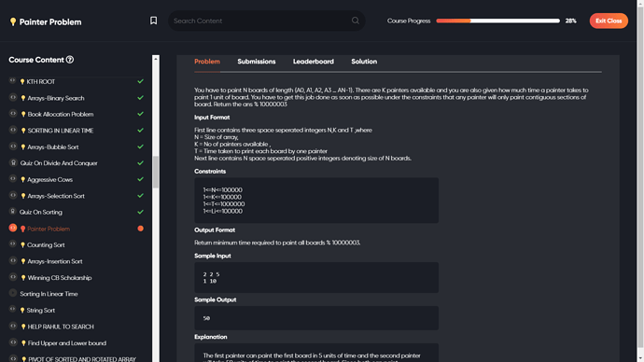Open the HELP RAHUL TO SEARCH lesson

(x=61, y=327)
